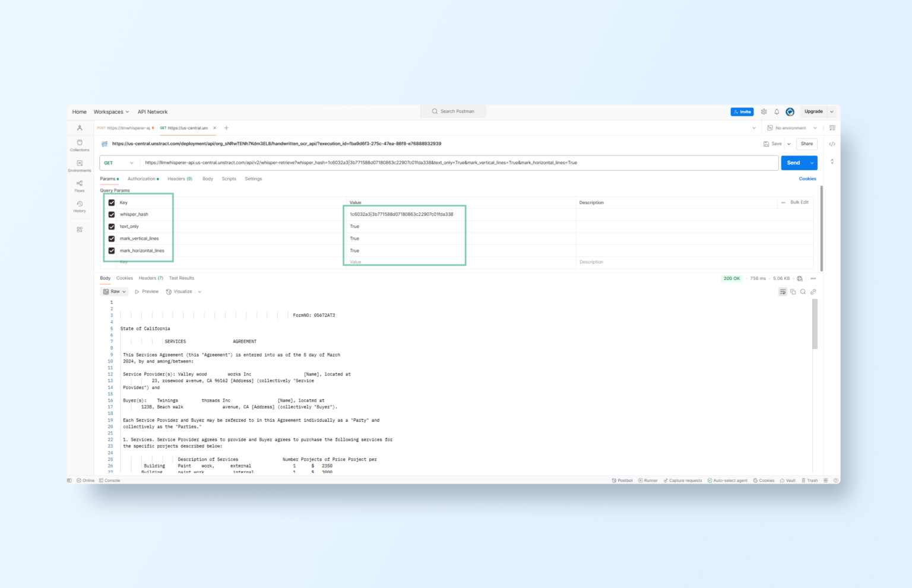Expand the Send button options arrow
This screenshot has width=912, height=588.
[812, 163]
